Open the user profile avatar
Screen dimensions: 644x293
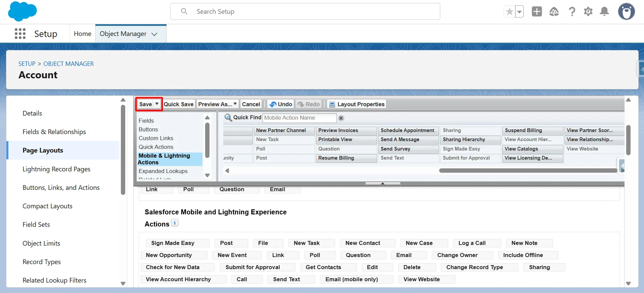pyautogui.click(x=627, y=11)
